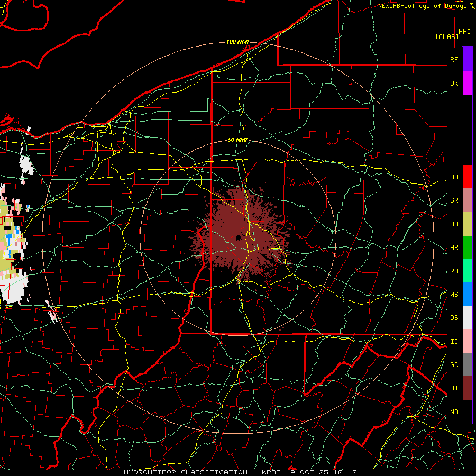The height and width of the screenshot is (476, 476).
Task: Click the DS legend label
Action: 454,318
